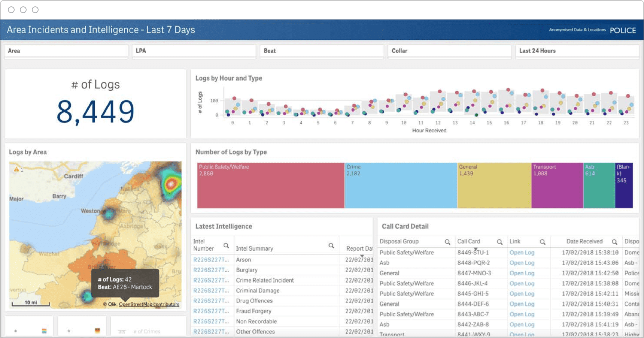
Task: Open intel number link for Arson row
Action: click(211, 260)
